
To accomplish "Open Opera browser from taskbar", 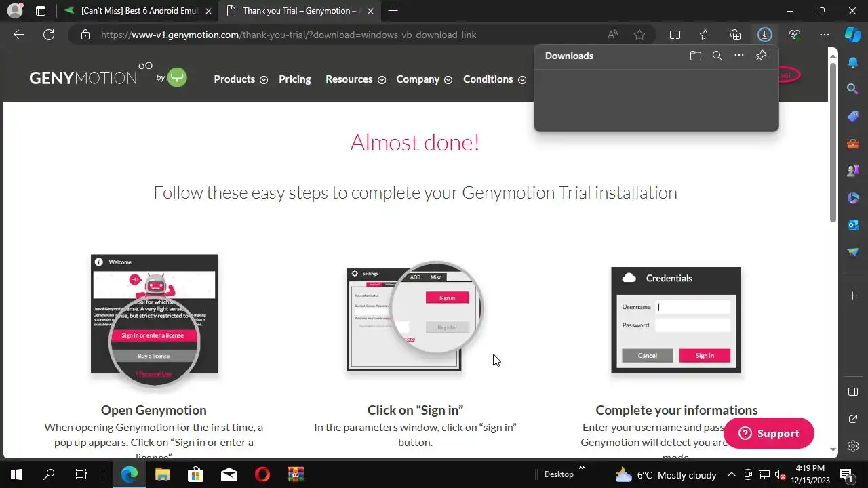I will [x=262, y=474].
